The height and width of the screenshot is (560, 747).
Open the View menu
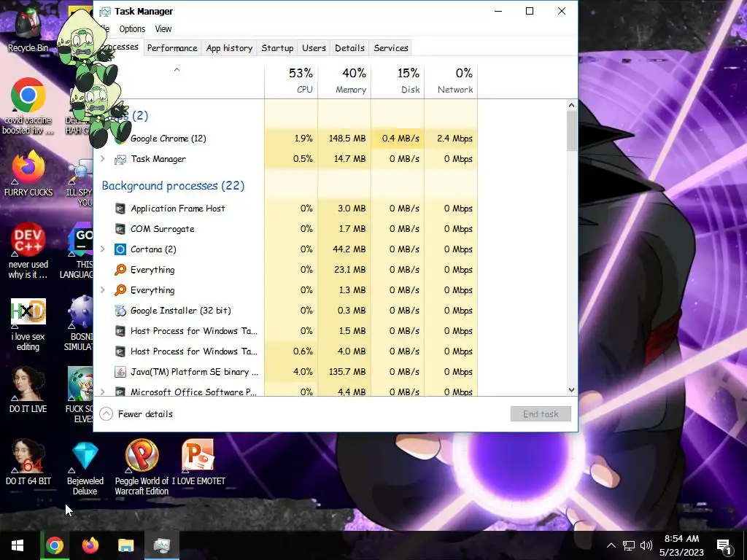(163, 29)
